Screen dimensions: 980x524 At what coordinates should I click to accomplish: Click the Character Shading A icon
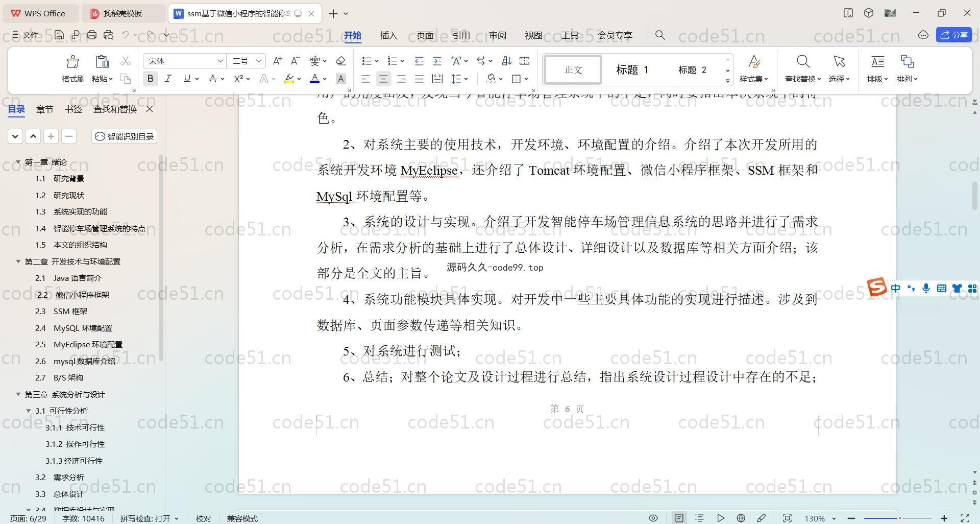(x=341, y=79)
